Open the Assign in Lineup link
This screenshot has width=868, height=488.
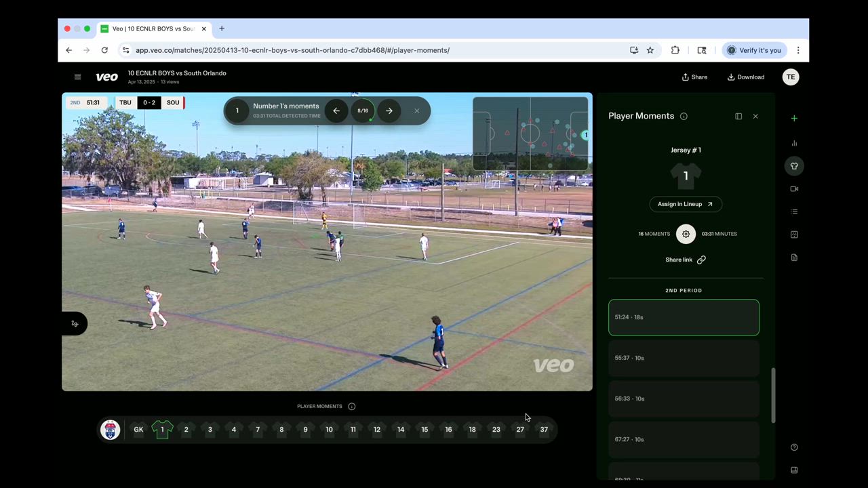coord(685,204)
